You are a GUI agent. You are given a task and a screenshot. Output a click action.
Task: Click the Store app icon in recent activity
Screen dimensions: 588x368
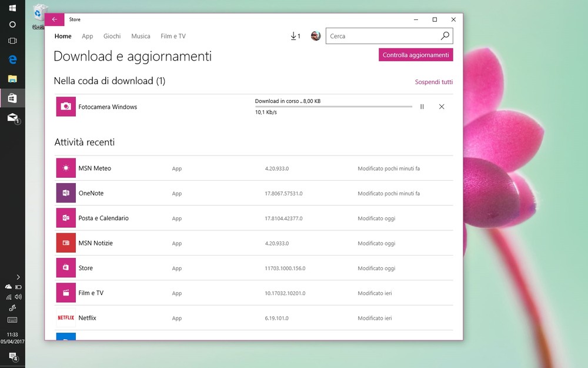click(x=66, y=268)
